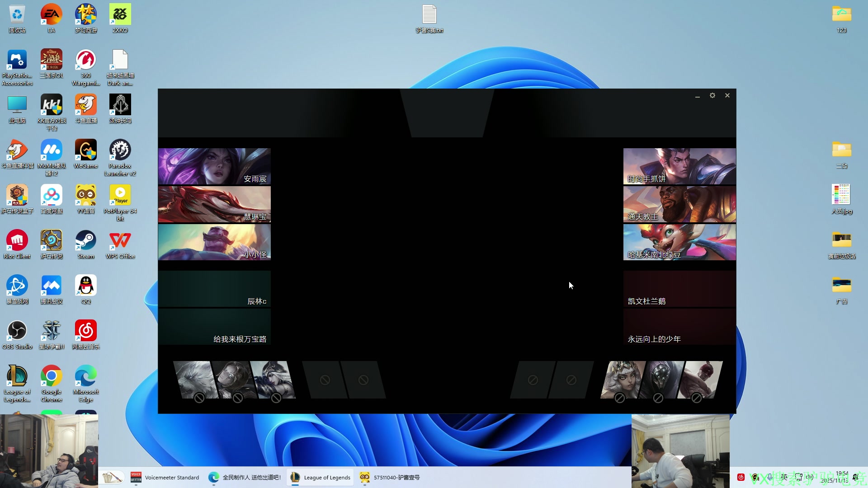Open the League client settings gear
868x488 pixels.
(712, 95)
